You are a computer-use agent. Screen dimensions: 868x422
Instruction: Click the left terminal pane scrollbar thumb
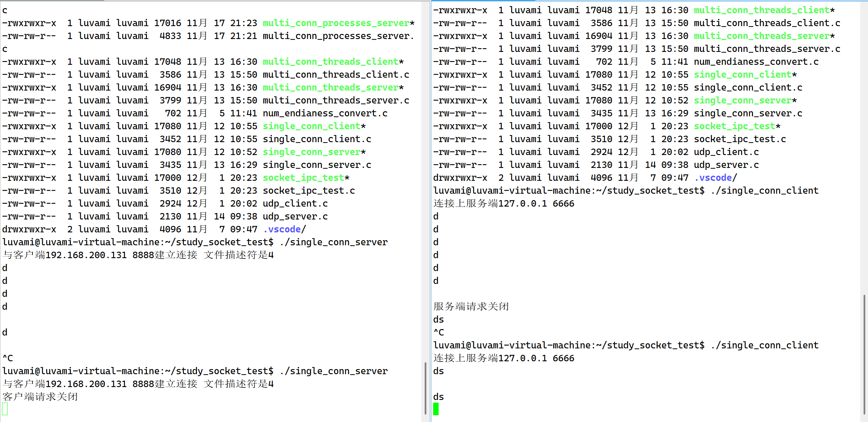(425, 388)
